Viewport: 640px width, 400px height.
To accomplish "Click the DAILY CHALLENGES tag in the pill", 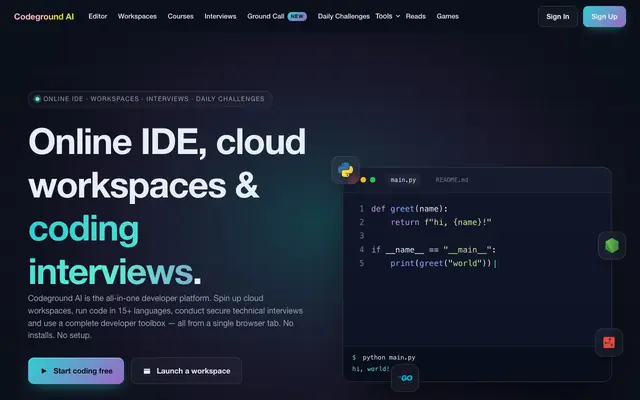I will coord(230,99).
